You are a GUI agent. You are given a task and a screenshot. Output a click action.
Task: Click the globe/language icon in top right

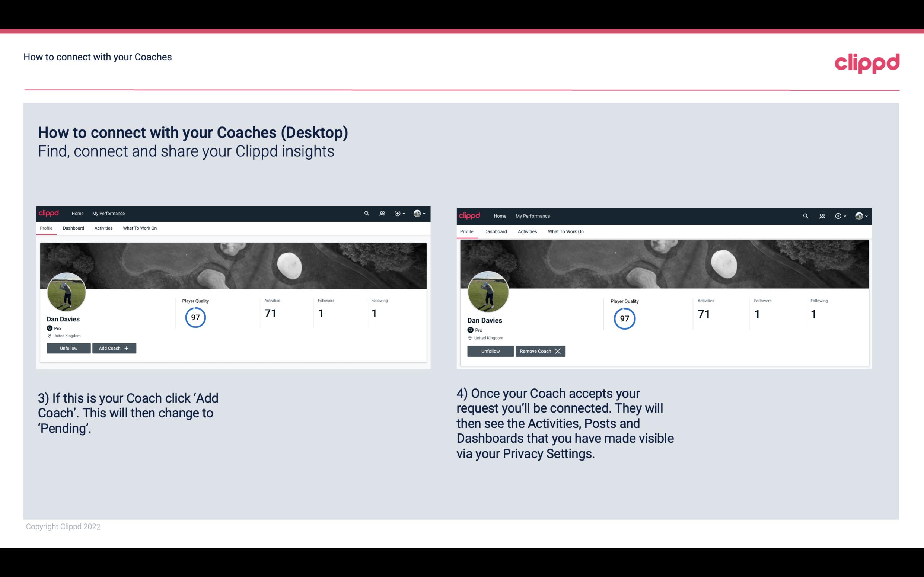tap(858, 215)
